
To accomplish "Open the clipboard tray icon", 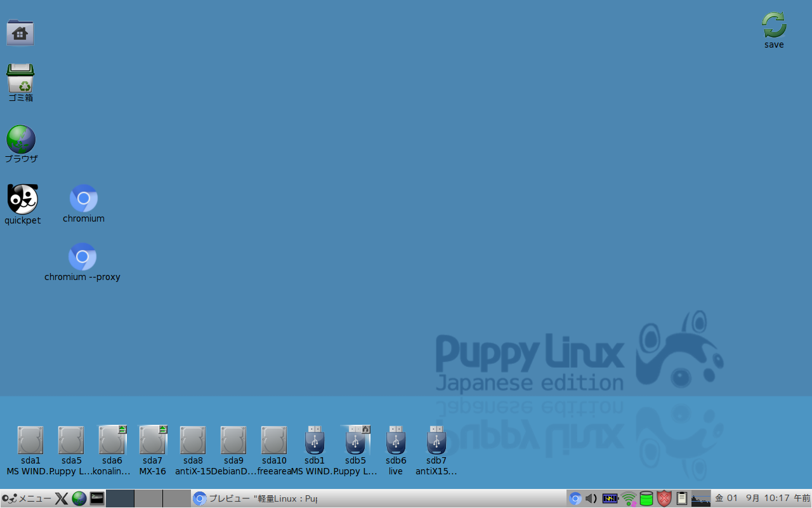I will pyautogui.click(x=682, y=498).
